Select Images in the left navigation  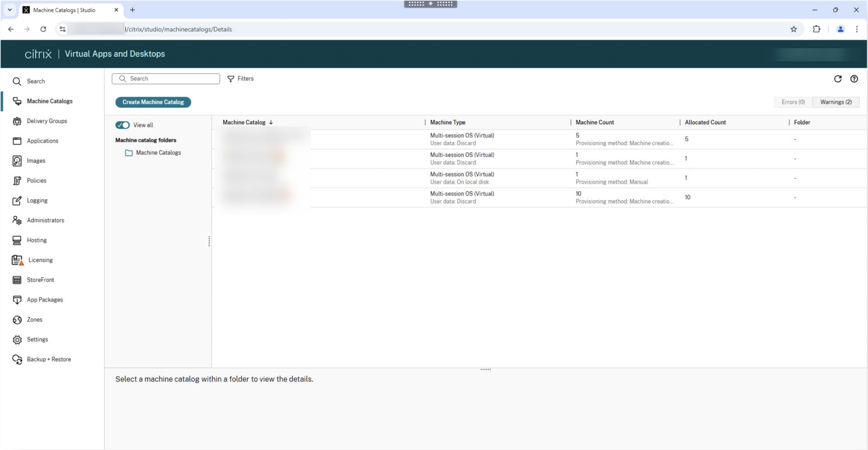point(36,160)
